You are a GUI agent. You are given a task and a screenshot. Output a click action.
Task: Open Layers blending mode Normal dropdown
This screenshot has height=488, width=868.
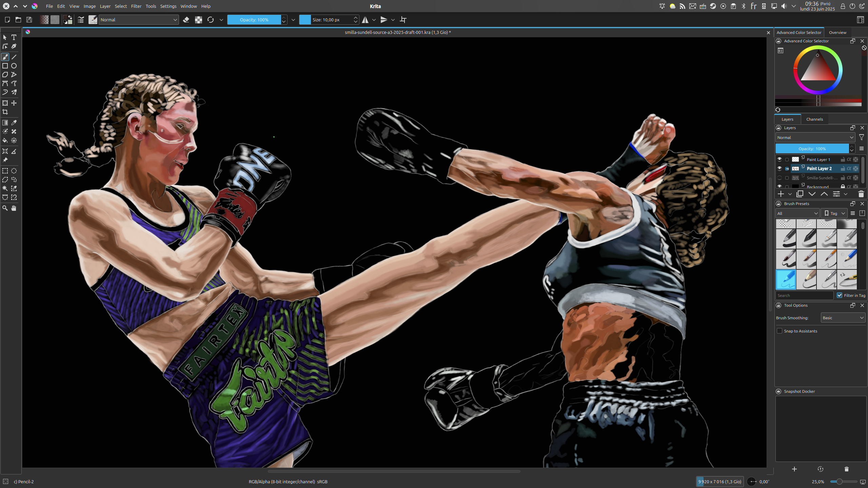pos(815,137)
